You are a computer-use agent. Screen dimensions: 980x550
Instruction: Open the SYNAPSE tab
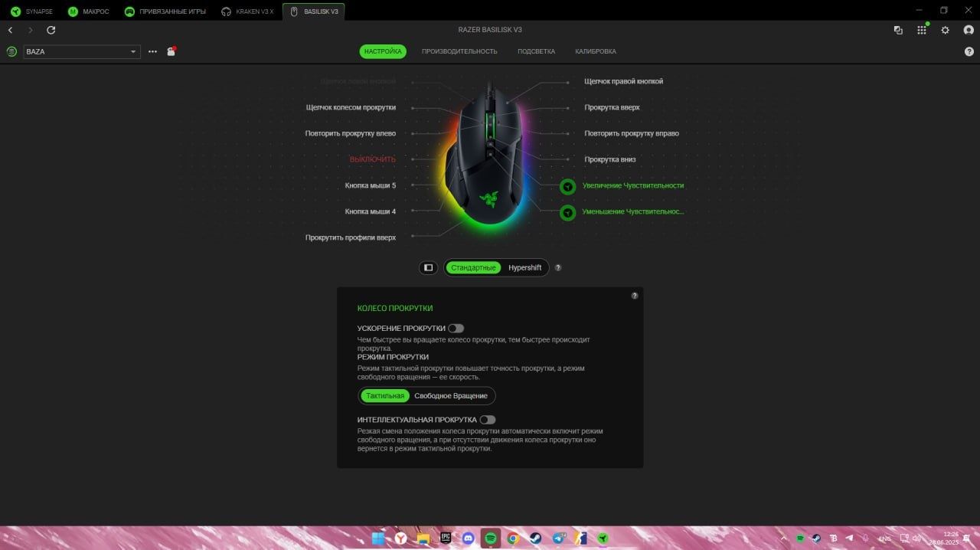(x=31, y=11)
